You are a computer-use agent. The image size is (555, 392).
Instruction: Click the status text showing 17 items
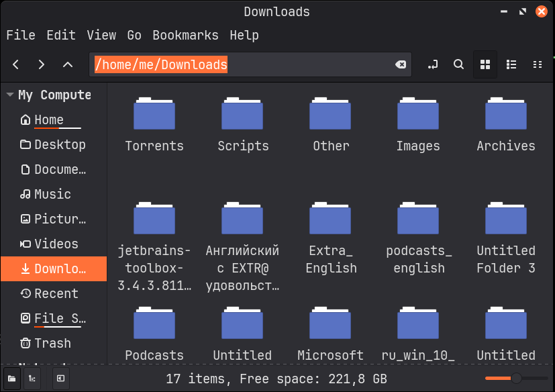pos(276,379)
